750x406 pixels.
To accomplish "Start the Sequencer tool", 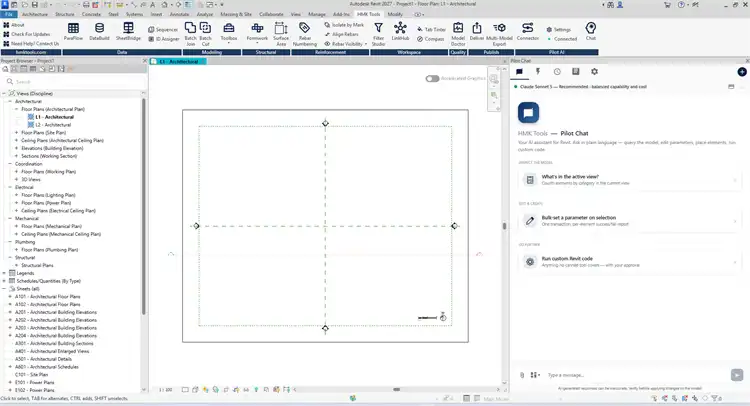I will (x=163, y=30).
